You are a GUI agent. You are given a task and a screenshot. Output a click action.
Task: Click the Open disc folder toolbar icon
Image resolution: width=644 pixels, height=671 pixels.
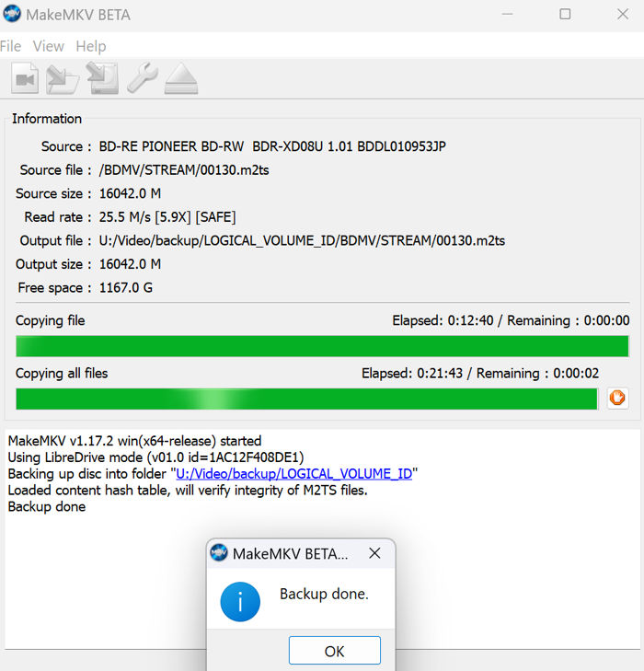(63, 79)
